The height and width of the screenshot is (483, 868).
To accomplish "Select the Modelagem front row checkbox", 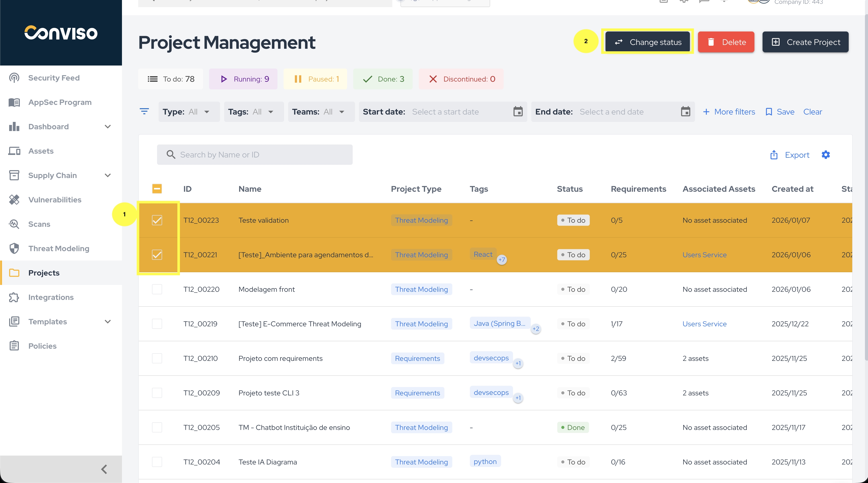I will pyautogui.click(x=157, y=289).
